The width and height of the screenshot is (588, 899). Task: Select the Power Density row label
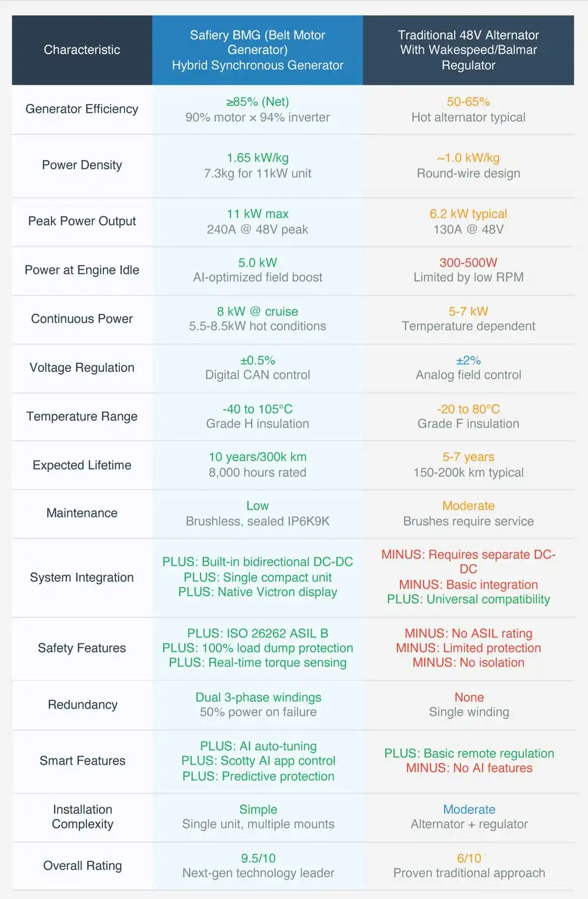click(82, 165)
